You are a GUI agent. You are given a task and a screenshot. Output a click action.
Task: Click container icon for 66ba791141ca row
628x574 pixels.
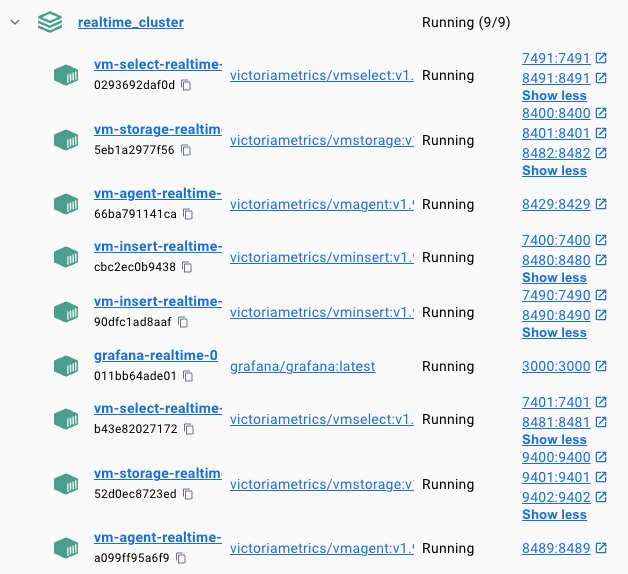(66, 204)
